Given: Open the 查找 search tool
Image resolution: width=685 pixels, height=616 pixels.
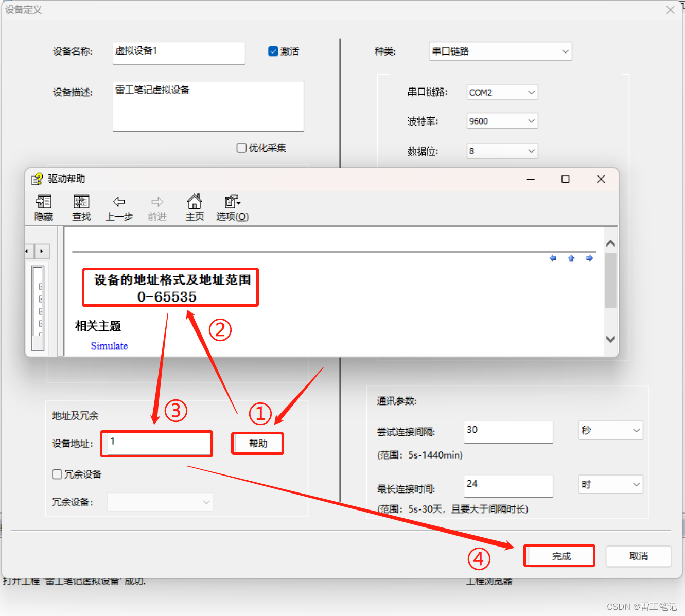Looking at the screenshot, I should [x=81, y=208].
